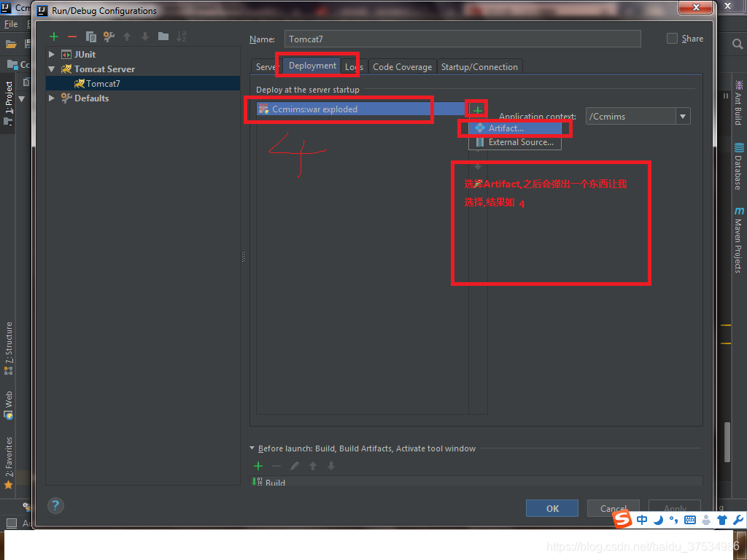The image size is (747, 560).
Task: Open the 1: Project tool window
Action: 9,103
